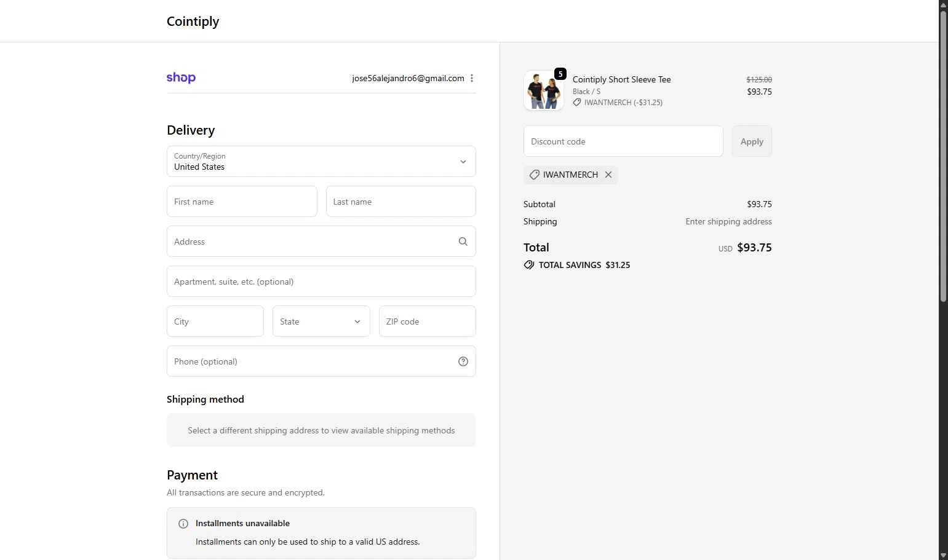Click the Installments unavailable heading
948x560 pixels.
(x=242, y=523)
